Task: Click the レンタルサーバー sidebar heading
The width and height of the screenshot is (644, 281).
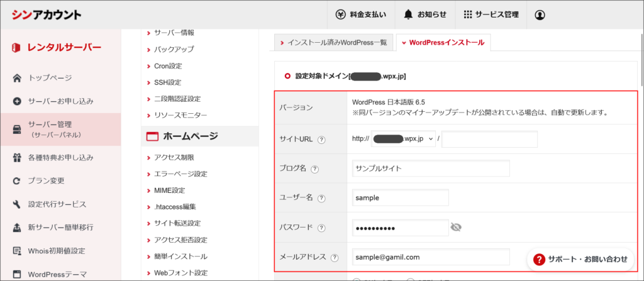Action: (64, 48)
